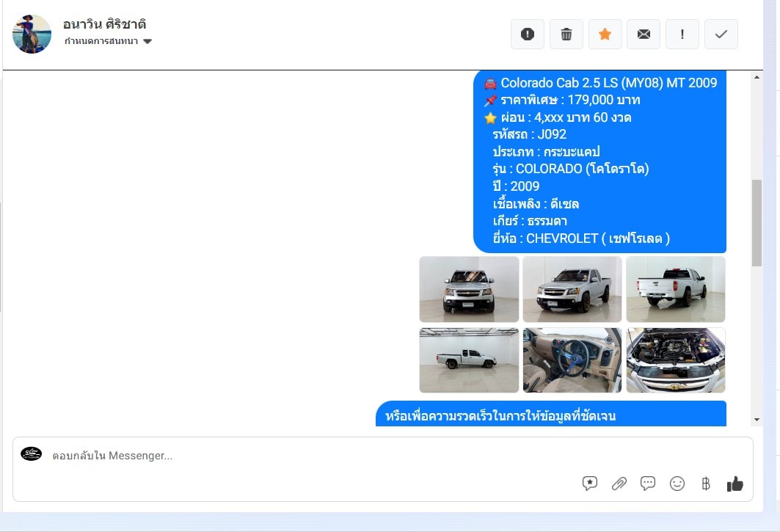The width and height of the screenshot is (780, 532).
Task: Focus the ตอบกลับใน Messenger reply field
Action: pyautogui.click(x=382, y=469)
